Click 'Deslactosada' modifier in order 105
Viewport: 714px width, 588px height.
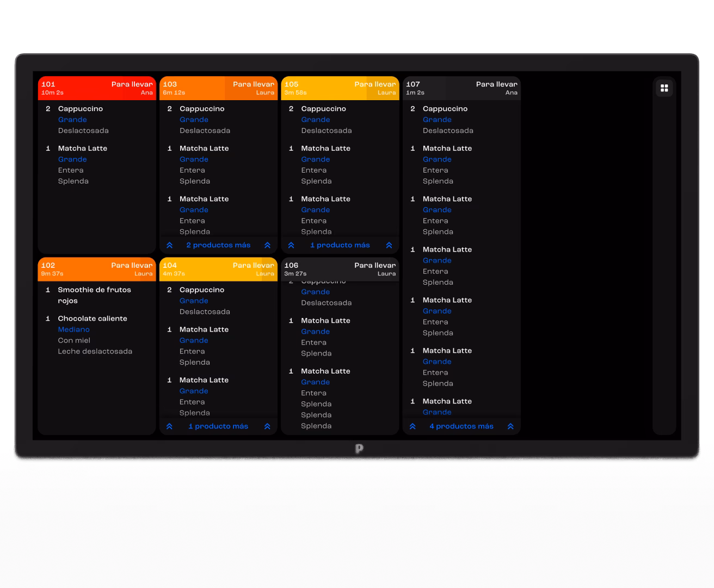[327, 131]
